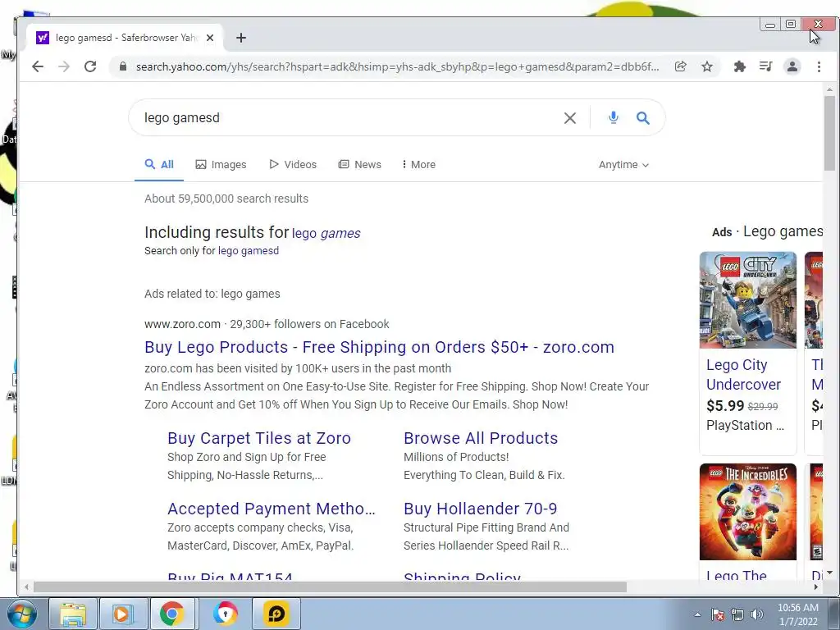
Task: Open the yellow LDPlayer taskbar icon
Action: (276, 614)
